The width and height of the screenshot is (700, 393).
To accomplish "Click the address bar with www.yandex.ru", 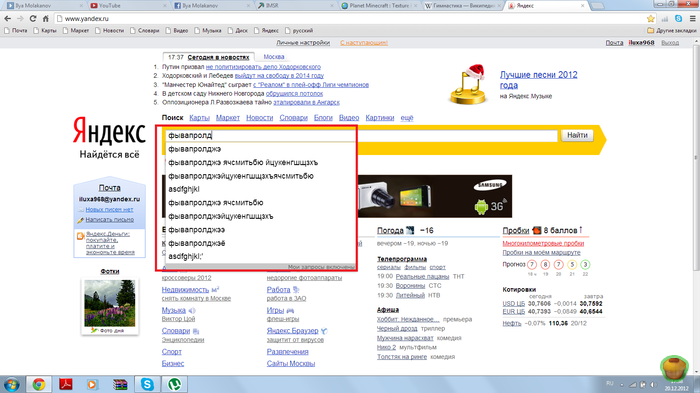I will pos(350,19).
